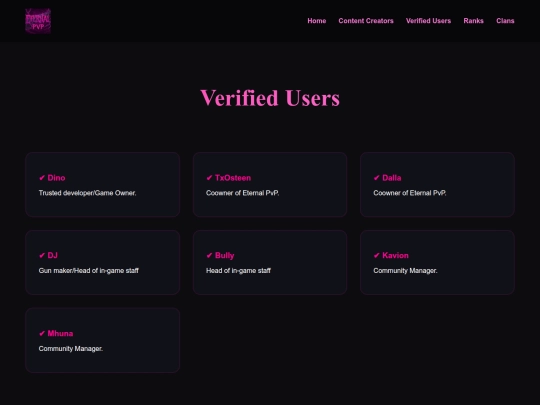The width and height of the screenshot is (540, 405).
Task: Select the Dalla username
Action: point(392,178)
